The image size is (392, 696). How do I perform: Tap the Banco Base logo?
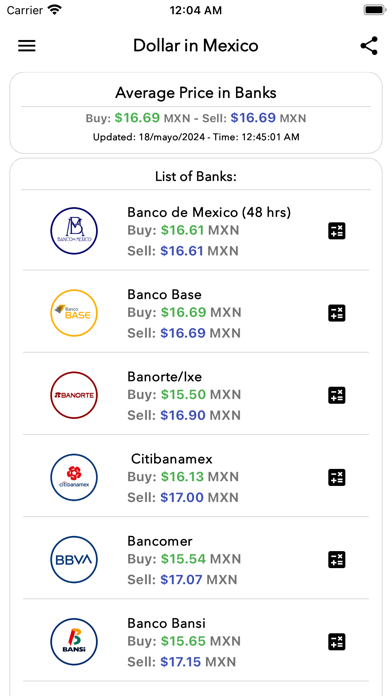(x=74, y=313)
